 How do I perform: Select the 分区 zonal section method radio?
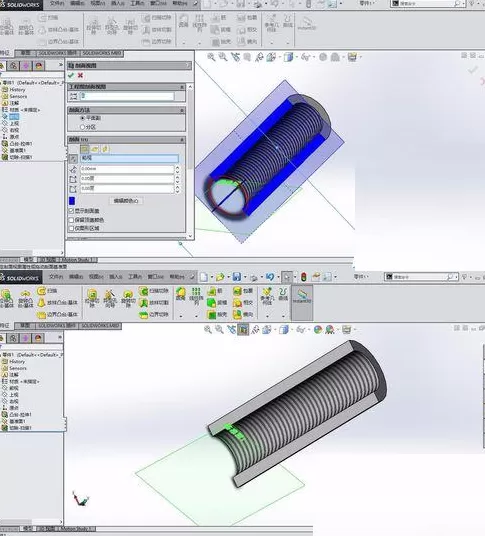[82, 127]
